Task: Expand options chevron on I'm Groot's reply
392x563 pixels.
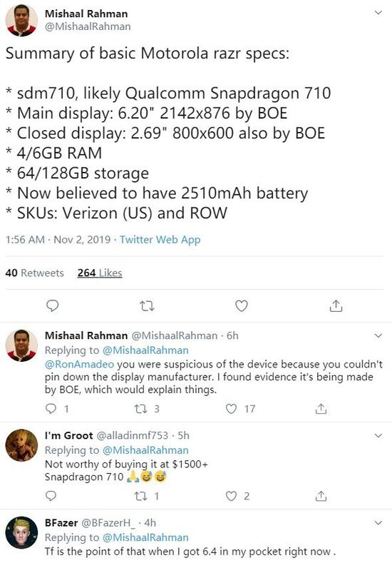Action: coord(378,435)
